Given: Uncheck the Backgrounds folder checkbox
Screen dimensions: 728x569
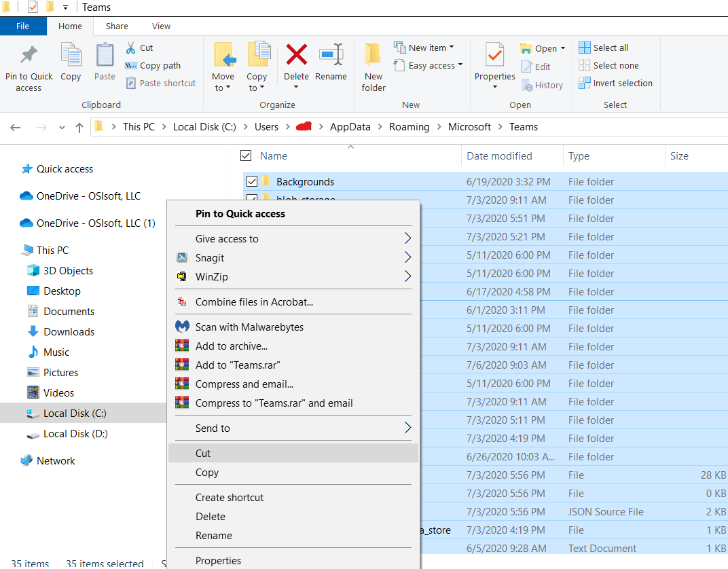Looking at the screenshot, I should pos(252,182).
